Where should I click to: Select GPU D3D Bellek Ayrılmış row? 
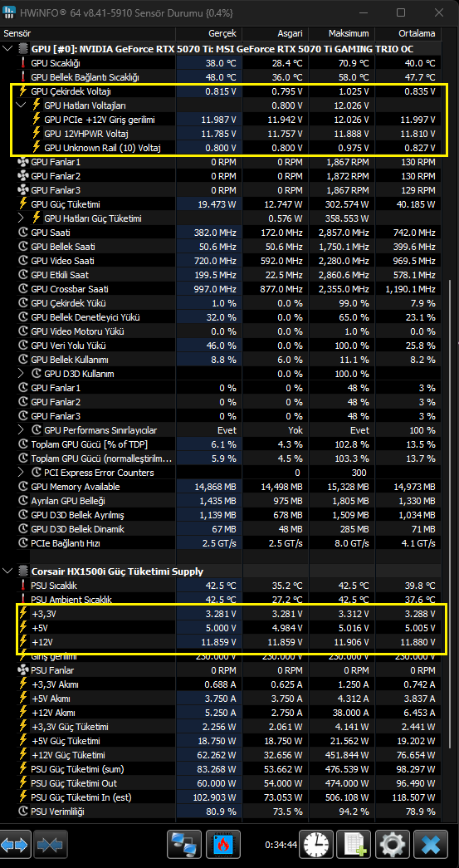[x=221, y=515]
